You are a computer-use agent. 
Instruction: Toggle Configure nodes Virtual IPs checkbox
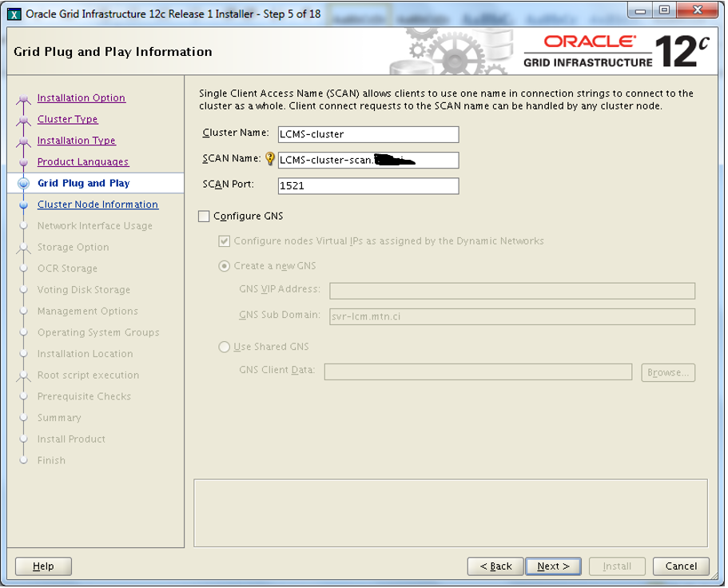click(225, 241)
